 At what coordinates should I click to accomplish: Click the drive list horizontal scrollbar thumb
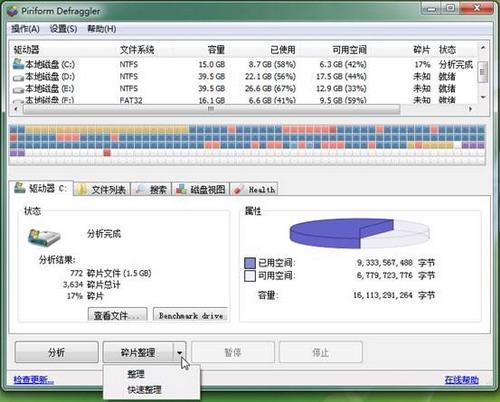coord(211,109)
